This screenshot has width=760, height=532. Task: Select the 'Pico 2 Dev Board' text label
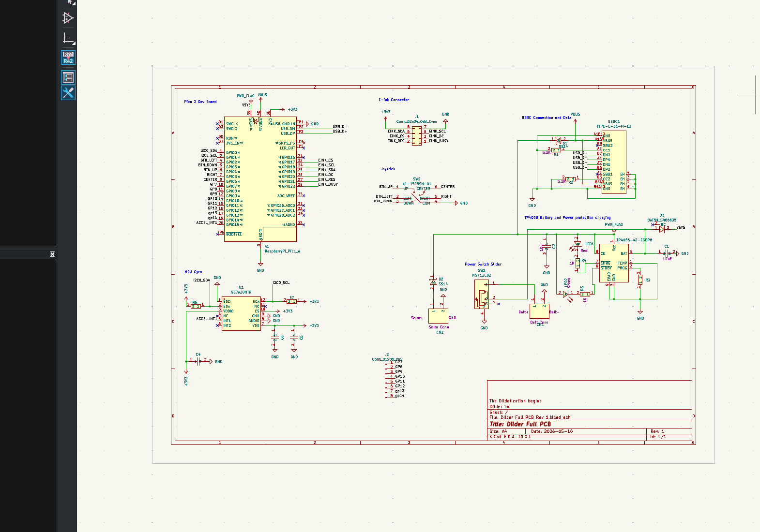coord(200,102)
